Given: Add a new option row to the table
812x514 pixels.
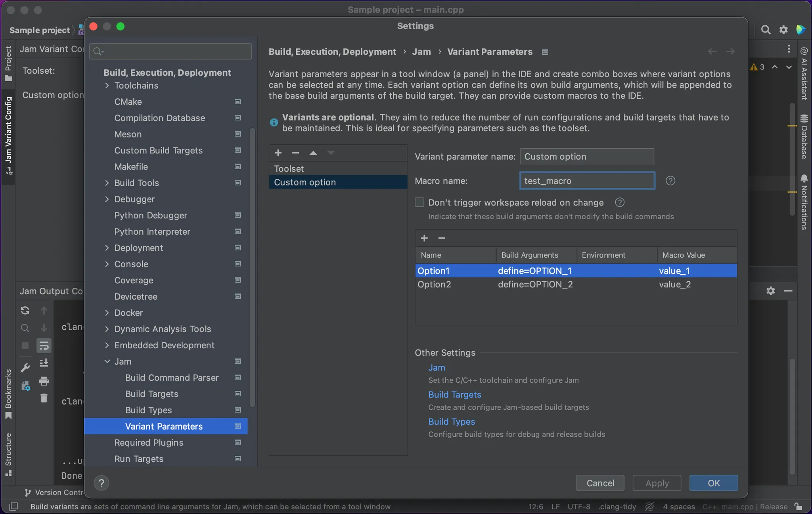Looking at the screenshot, I should point(424,238).
